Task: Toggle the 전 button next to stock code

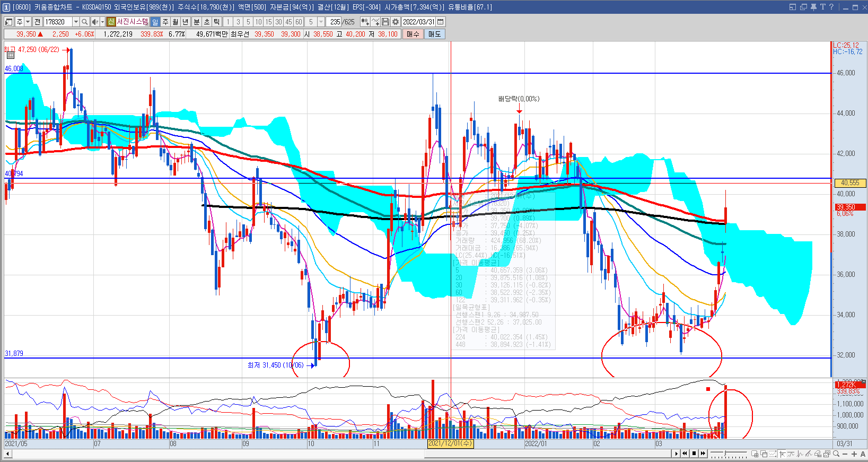Action: coord(37,22)
